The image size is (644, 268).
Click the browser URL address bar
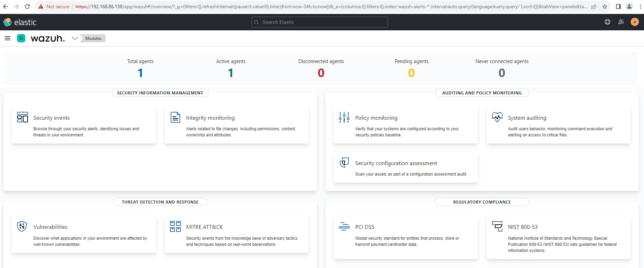331,6
